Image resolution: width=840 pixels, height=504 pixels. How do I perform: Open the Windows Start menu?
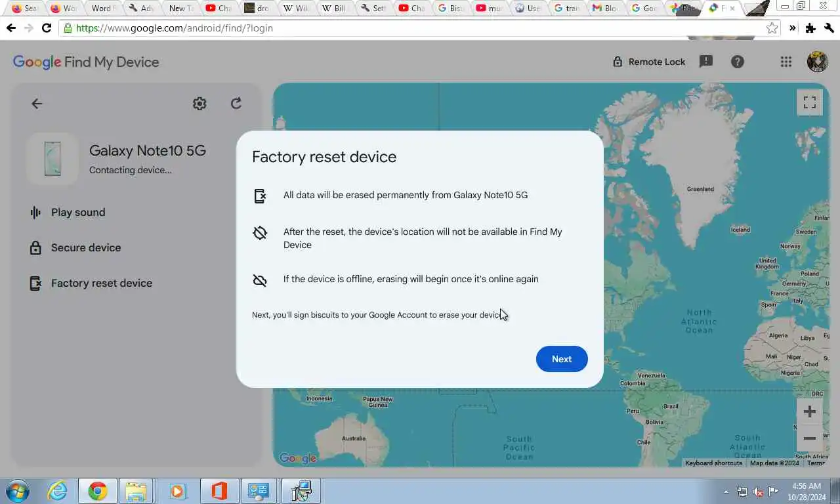click(18, 491)
